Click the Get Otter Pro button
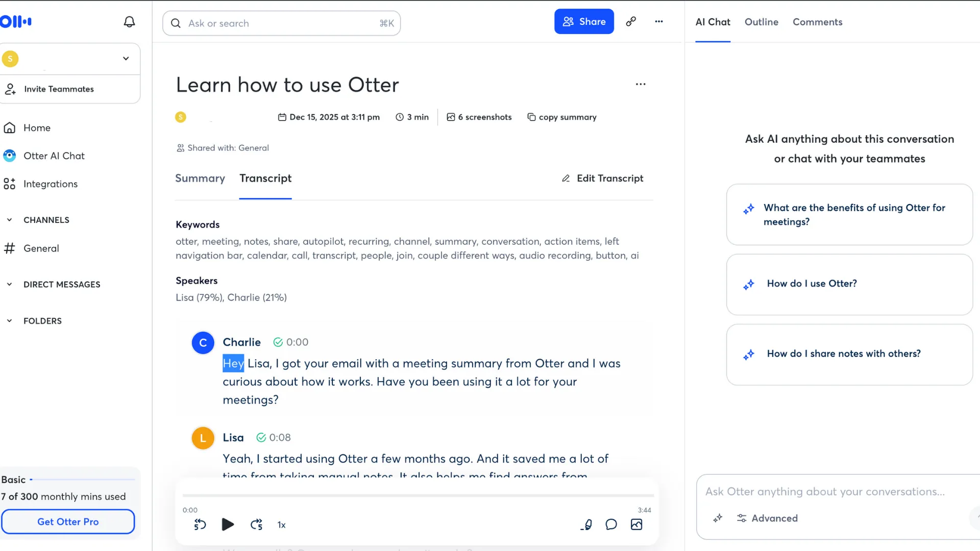 68,521
